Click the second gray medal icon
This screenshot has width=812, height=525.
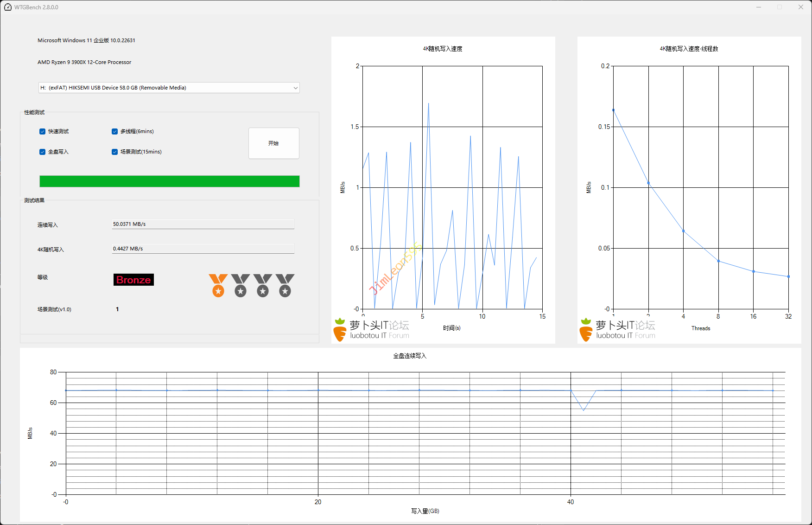240,285
